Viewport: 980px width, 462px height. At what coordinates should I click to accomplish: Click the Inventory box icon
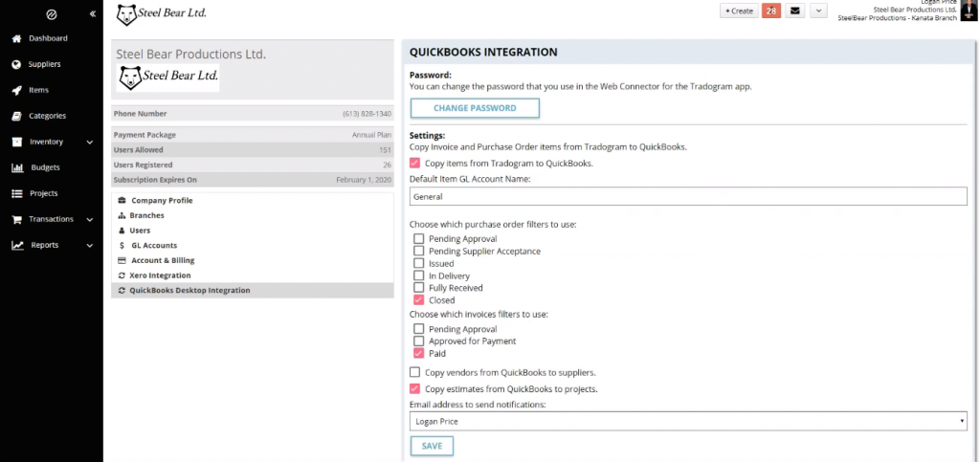coord(17,142)
